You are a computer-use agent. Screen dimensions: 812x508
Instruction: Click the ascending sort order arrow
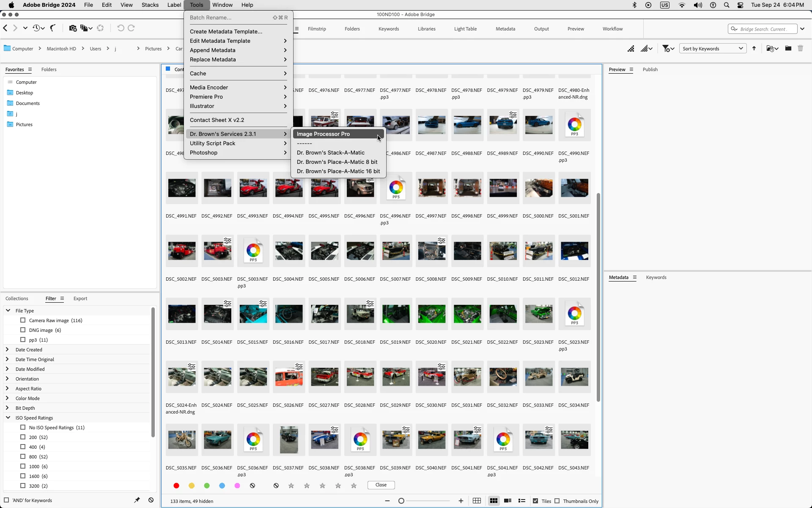pos(754,49)
